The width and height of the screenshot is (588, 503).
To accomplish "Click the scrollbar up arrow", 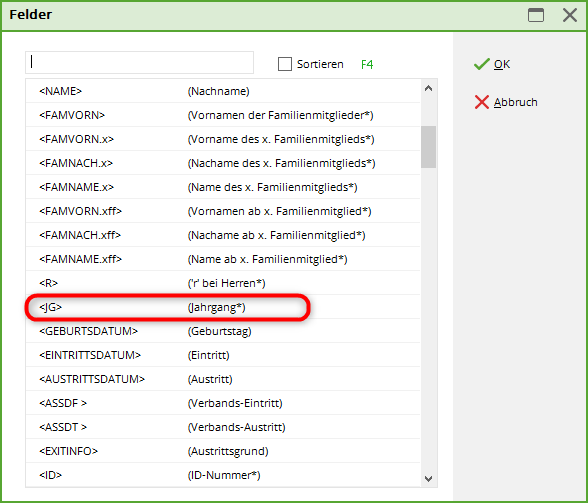I will [x=429, y=89].
